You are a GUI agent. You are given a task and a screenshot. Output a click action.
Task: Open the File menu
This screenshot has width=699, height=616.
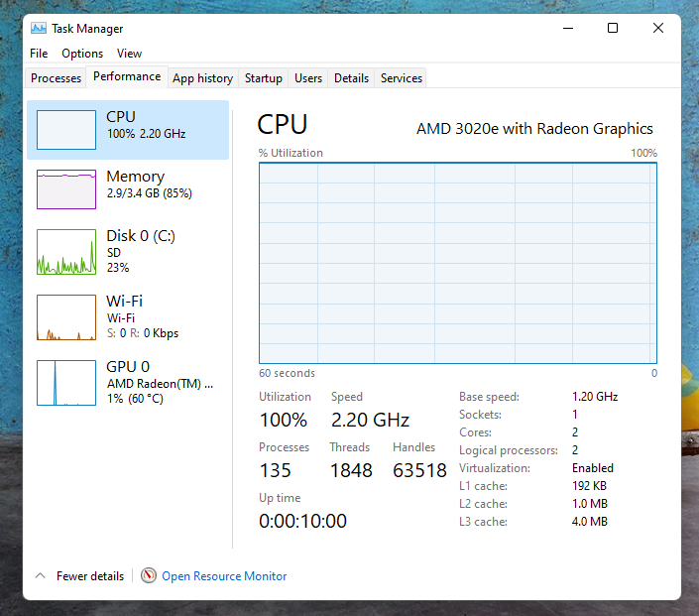coord(39,54)
